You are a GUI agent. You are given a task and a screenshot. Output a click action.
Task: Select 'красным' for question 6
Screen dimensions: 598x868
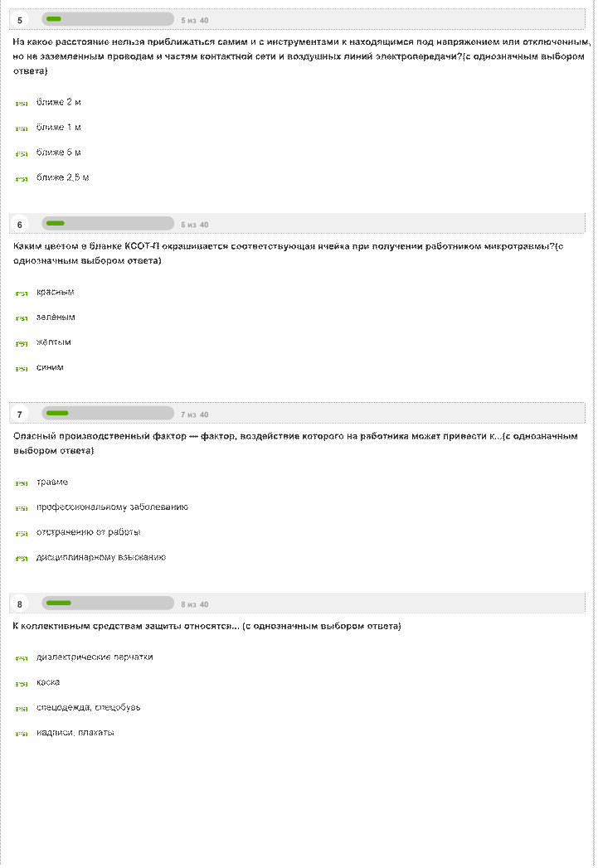pos(22,293)
